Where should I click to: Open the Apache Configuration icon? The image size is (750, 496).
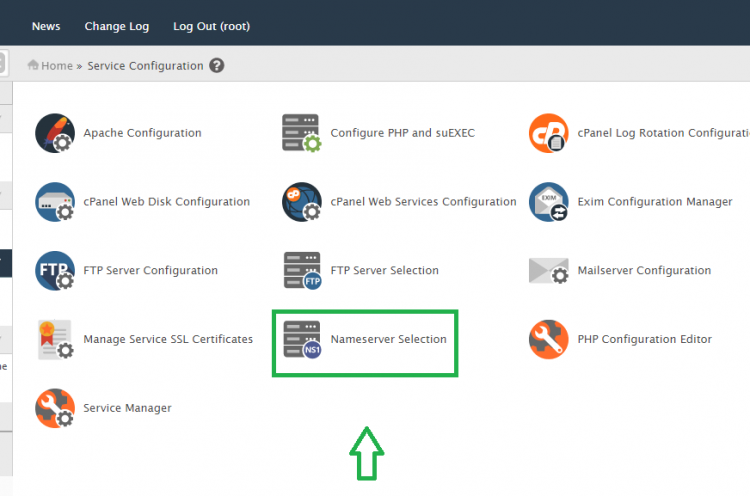tap(55, 133)
